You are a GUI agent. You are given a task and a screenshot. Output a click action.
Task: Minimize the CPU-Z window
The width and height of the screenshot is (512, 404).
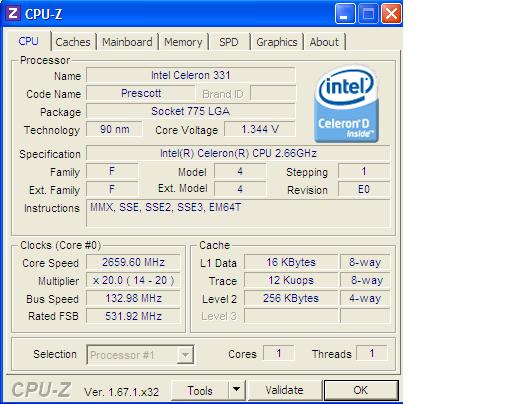tap(345, 14)
